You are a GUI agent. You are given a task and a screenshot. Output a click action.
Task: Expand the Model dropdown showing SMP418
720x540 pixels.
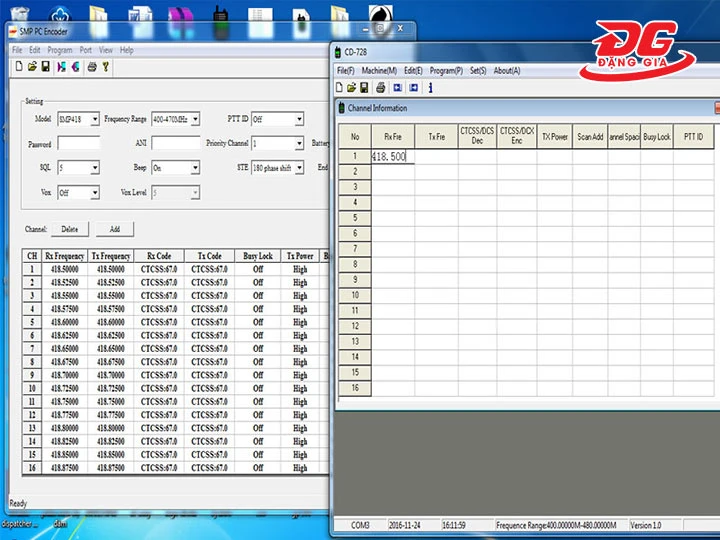coord(95,119)
